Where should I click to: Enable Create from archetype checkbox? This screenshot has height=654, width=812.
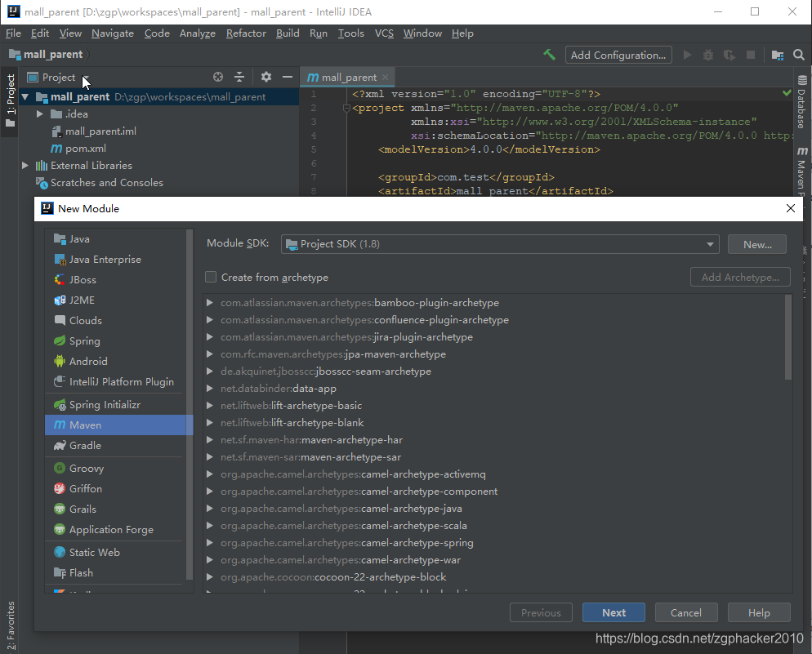click(x=211, y=278)
